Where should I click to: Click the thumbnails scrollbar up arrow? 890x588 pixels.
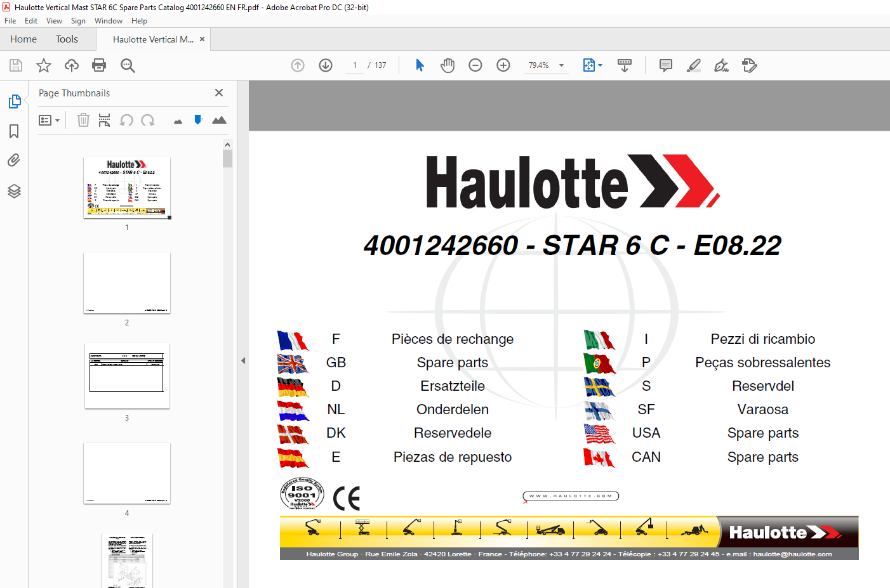point(228,145)
